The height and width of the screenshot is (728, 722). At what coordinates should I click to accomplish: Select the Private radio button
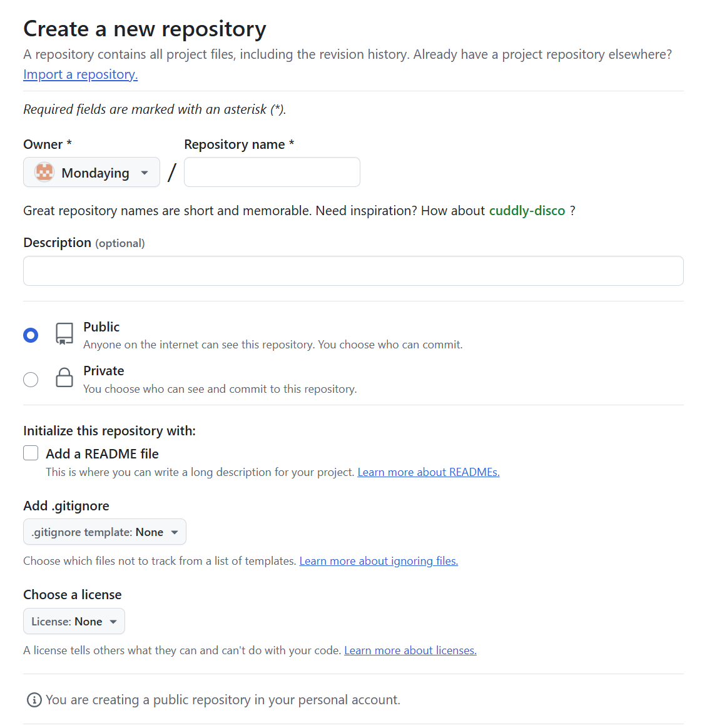[31, 380]
